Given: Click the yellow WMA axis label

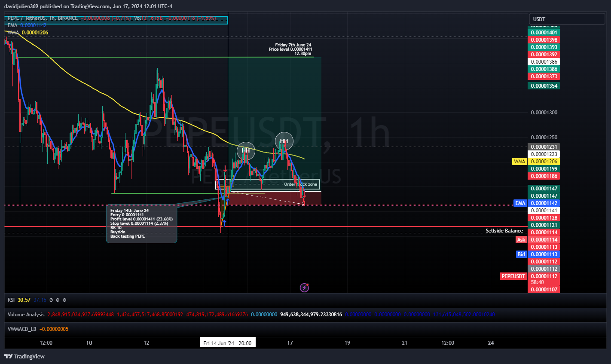Looking at the screenshot, I should (519, 162).
